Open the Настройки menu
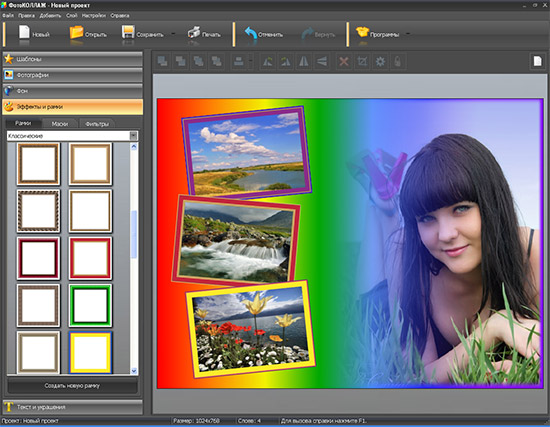The width and height of the screenshot is (550, 427). click(x=94, y=15)
